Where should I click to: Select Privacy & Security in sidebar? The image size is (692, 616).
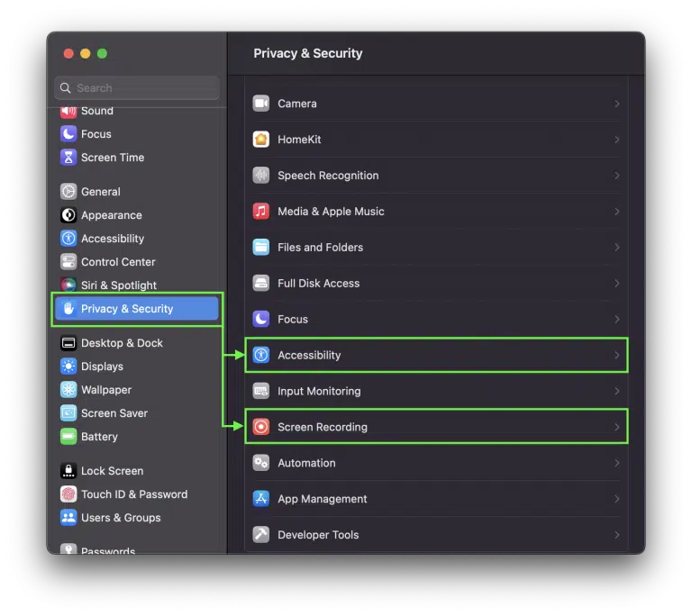[137, 308]
